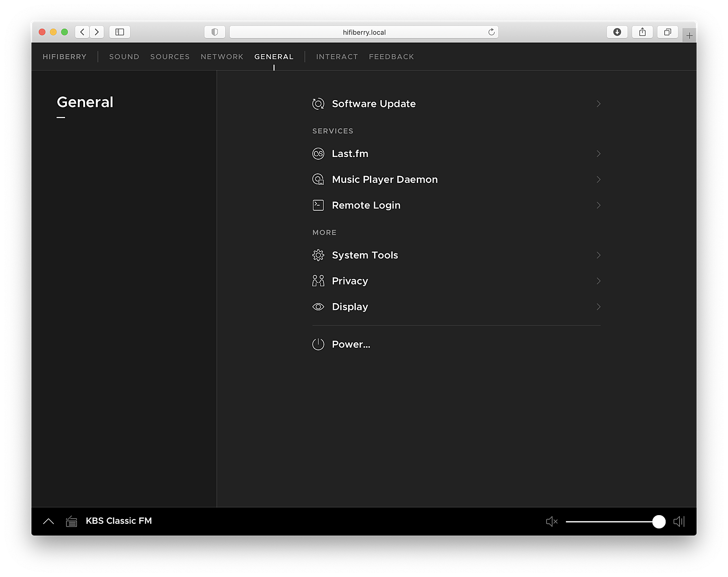Click the volume slider knob
This screenshot has height=577, width=728.
coord(658,521)
